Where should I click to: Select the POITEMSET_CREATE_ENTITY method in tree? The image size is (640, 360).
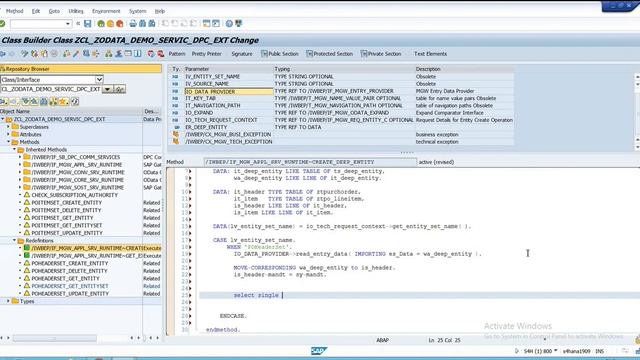pyautogui.click(x=67, y=203)
